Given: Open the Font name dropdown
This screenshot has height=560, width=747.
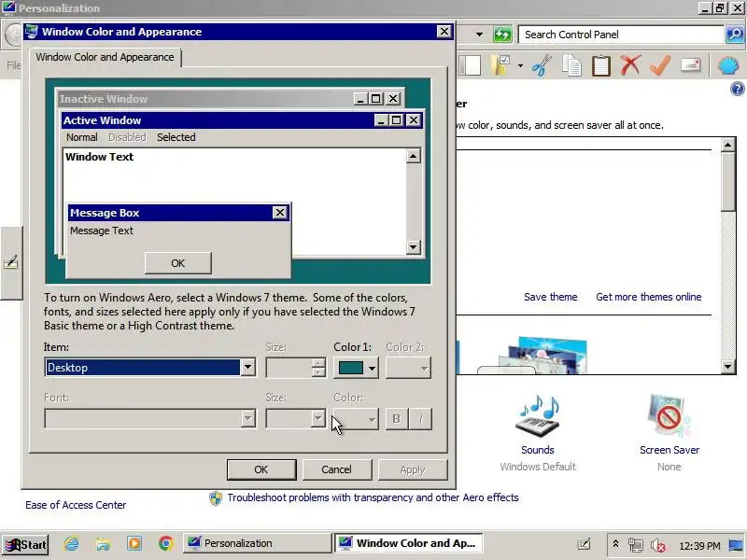Looking at the screenshot, I should pyautogui.click(x=150, y=418).
